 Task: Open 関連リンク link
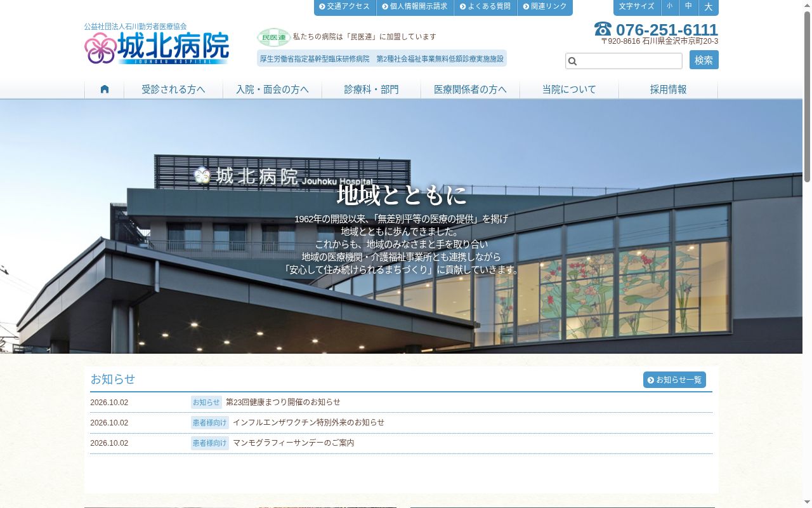click(x=545, y=6)
